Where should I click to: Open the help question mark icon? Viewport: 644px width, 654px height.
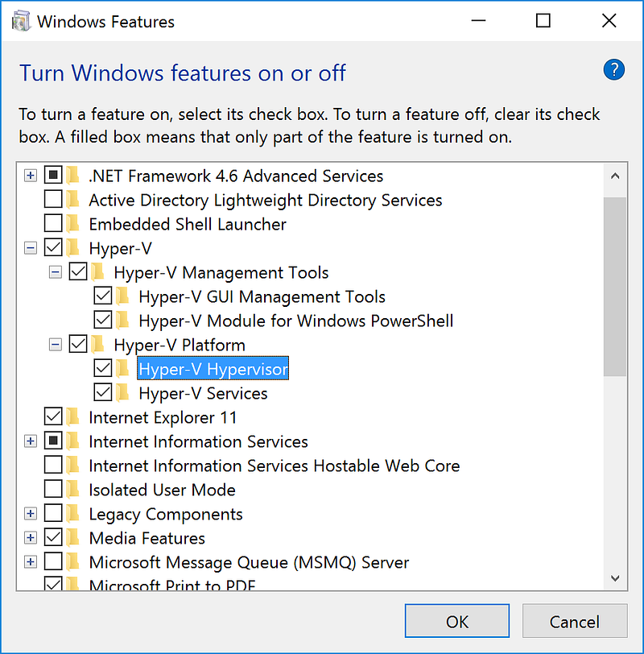click(x=613, y=69)
